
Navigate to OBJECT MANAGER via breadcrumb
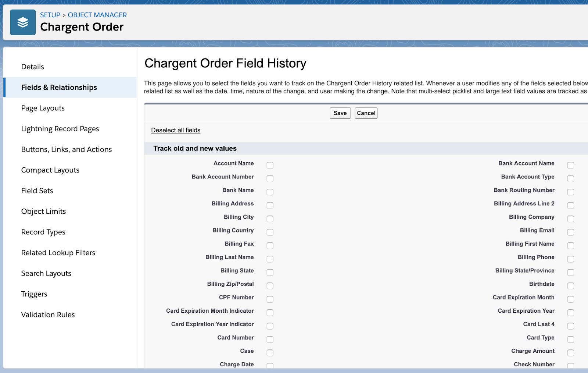(97, 15)
